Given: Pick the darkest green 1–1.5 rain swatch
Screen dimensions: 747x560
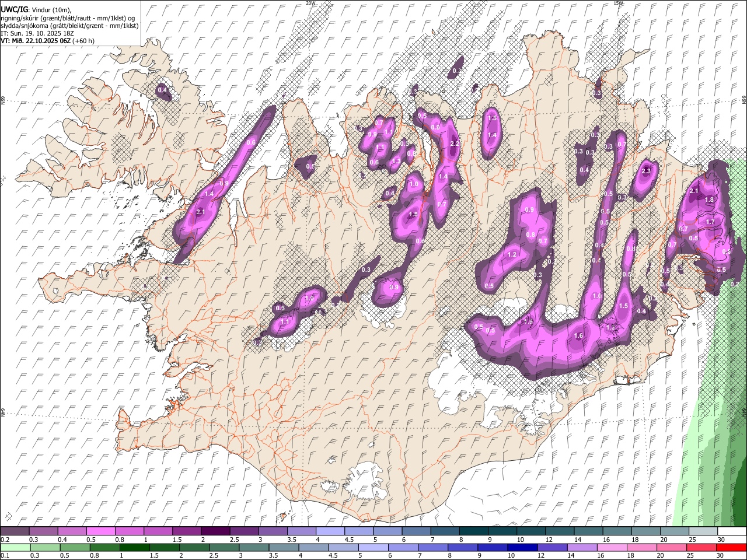Looking at the screenshot, I should coord(134,547).
